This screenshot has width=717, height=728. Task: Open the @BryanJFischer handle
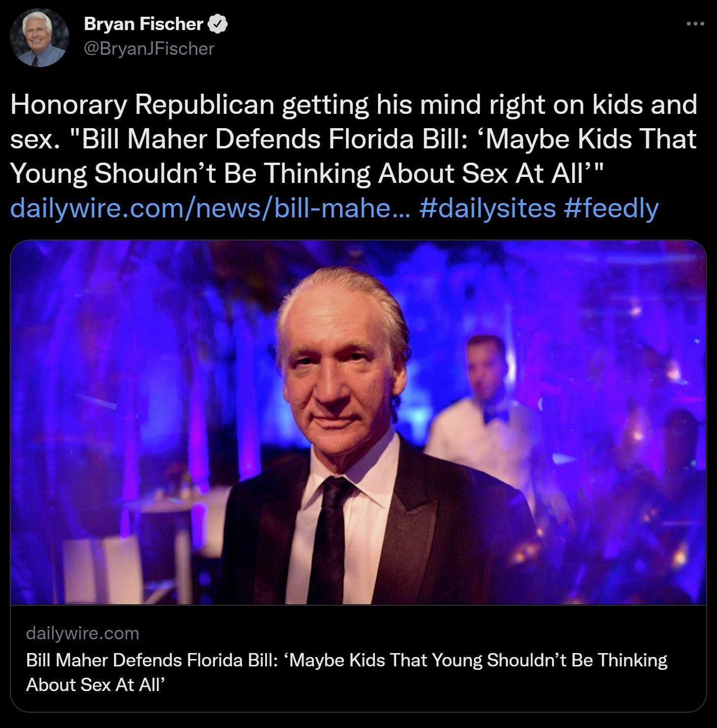(x=149, y=49)
